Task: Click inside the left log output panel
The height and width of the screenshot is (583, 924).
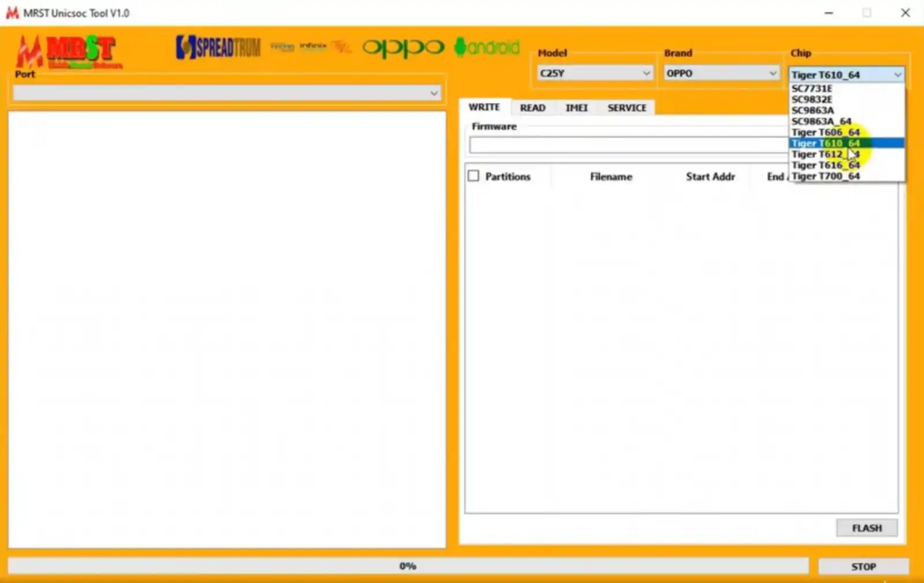Action: click(227, 329)
